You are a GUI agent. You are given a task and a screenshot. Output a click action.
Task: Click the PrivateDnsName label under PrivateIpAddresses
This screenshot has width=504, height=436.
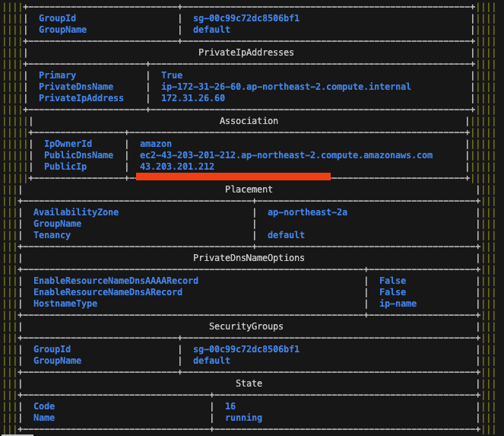[76, 87]
